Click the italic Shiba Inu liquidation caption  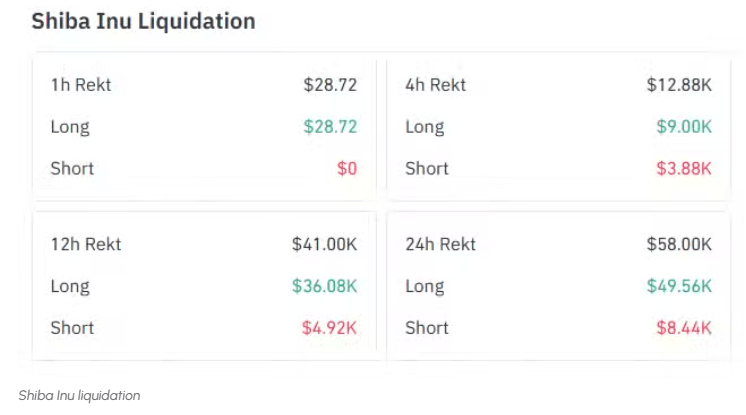click(x=79, y=395)
